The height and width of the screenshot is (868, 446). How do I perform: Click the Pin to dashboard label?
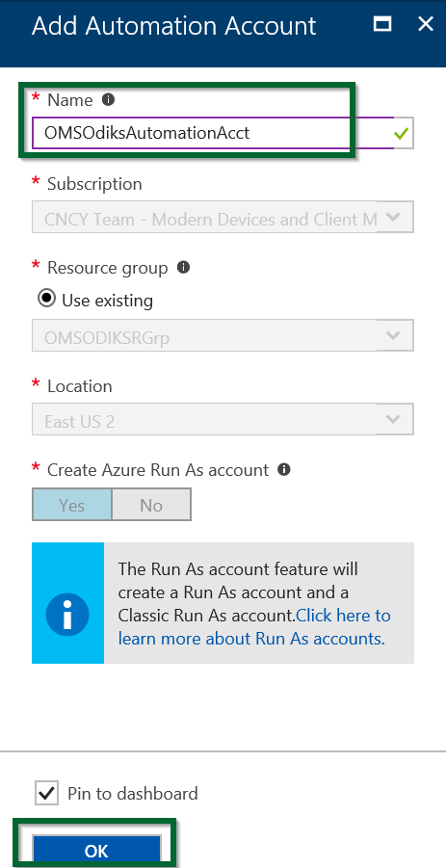[132, 793]
